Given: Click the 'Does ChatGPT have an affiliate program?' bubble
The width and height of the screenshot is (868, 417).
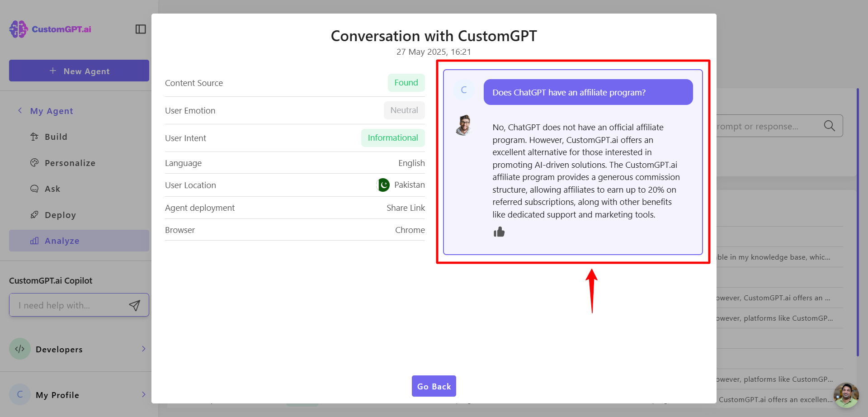Looking at the screenshot, I should tap(588, 92).
